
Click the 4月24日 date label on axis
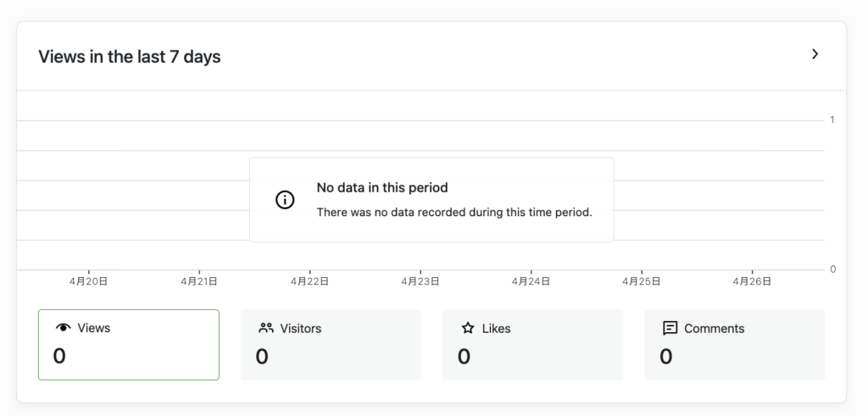tap(531, 281)
